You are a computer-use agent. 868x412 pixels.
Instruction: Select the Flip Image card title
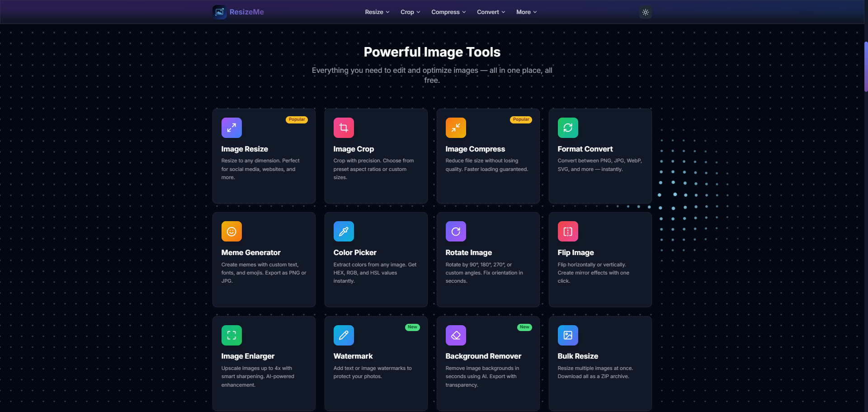576,253
